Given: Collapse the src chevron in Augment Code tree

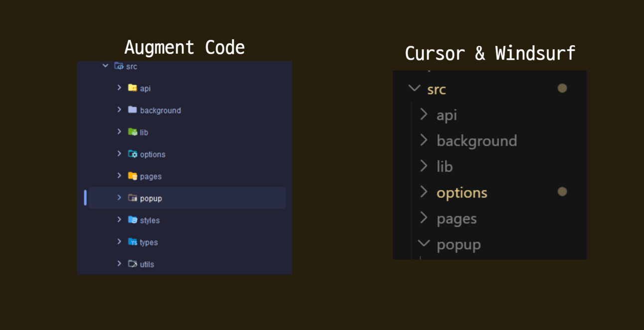Looking at the screenshot, I should (x=105, y=66).
